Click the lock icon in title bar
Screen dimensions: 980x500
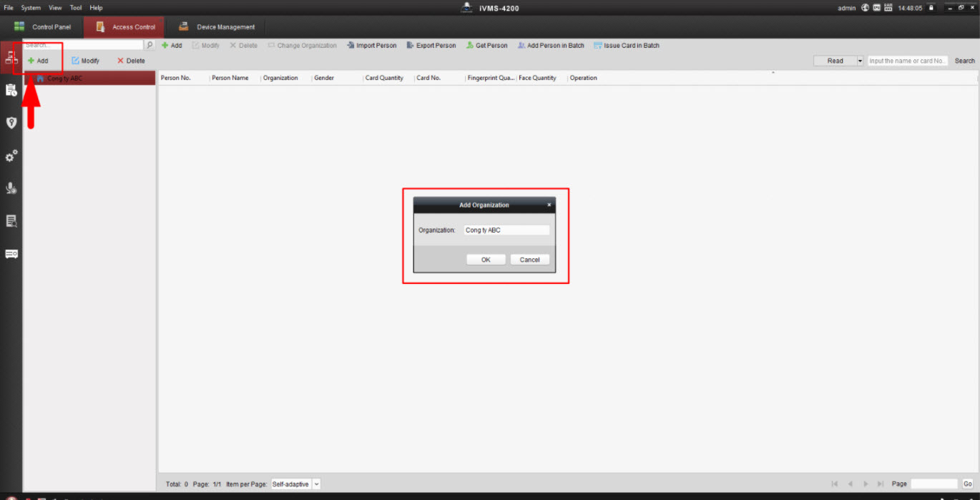click(931, 8)
